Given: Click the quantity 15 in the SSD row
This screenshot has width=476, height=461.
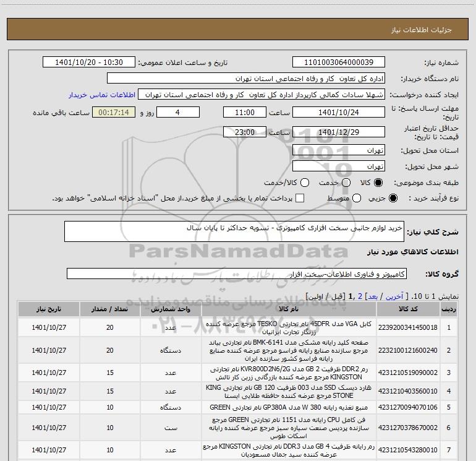Looking at the screenshot, I should coord(109,392).
